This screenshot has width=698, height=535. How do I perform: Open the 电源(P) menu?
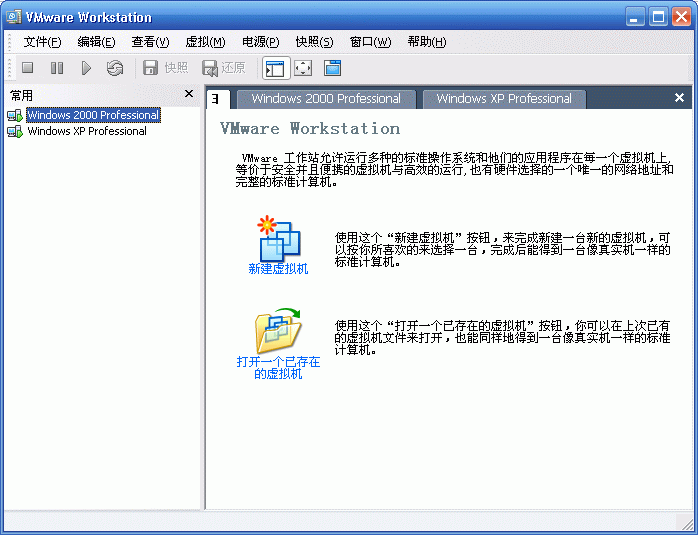pos(260,42)
